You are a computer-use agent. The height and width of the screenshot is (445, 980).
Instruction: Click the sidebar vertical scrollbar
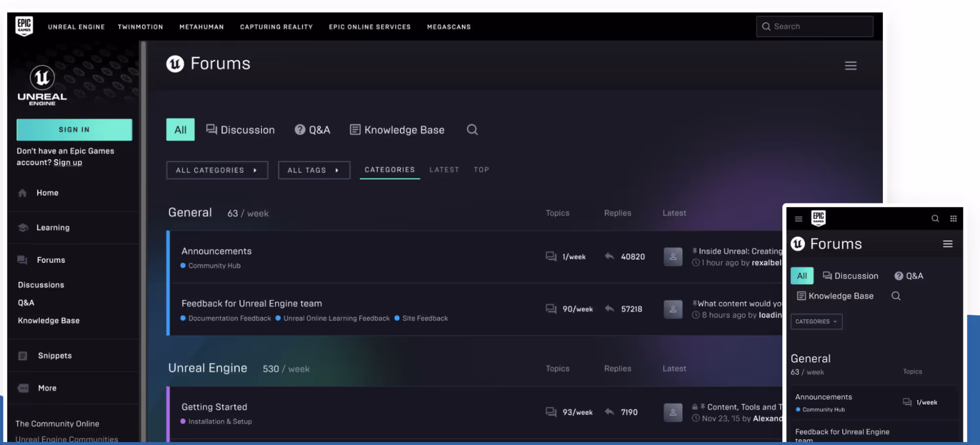coord(143,241)
